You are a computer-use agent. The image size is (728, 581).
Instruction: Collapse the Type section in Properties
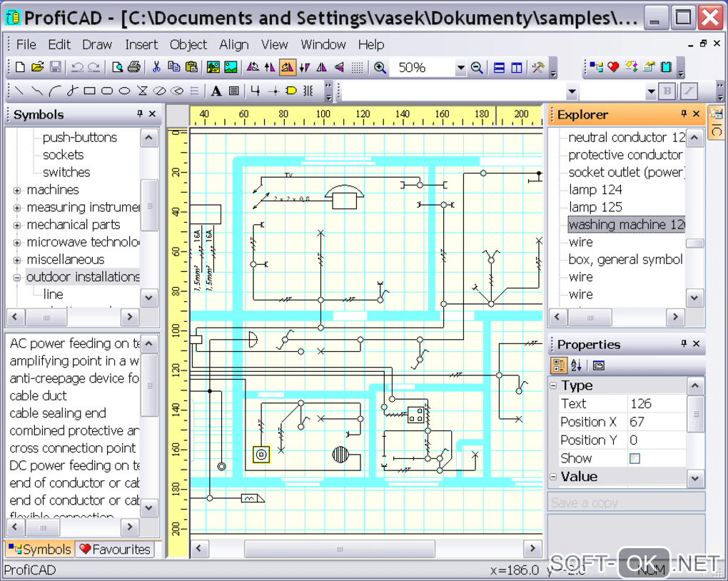tap(553, 386)
